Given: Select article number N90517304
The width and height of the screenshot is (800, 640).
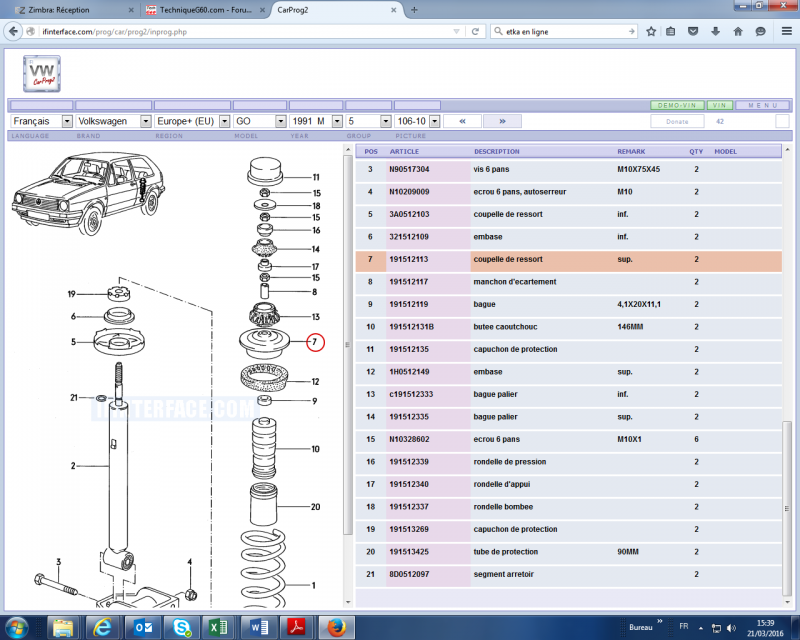Looking at the screenshot, I should pyautogui.click(x=409, y=169).
